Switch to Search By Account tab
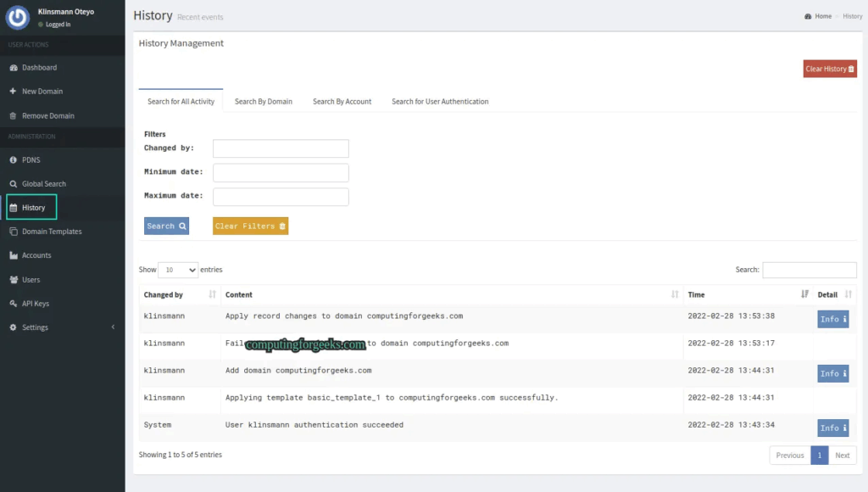Image resolution: width=868 pixels, height=492 pixels. pos(342,102)
